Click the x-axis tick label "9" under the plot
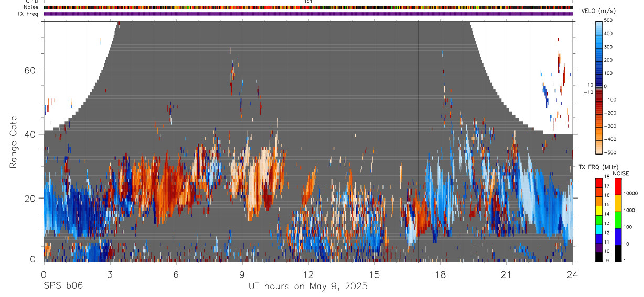644x297 pixels. tap(242, 274)
